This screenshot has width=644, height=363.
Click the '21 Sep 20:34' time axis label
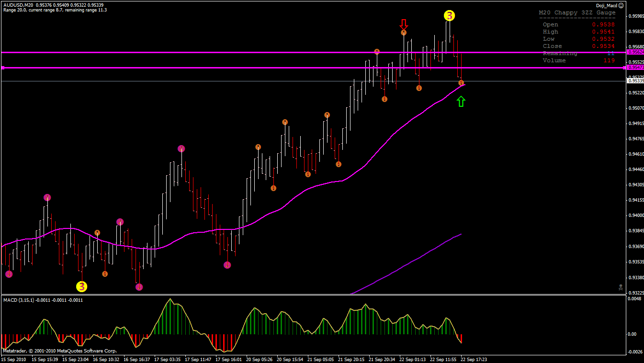pos(382,359)
